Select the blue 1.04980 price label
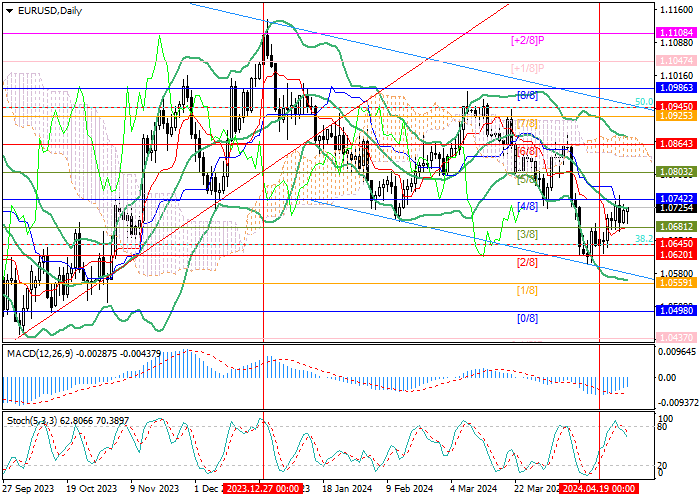Image resolution: width=700 pixels, height=500 pixels. [677, 311]
